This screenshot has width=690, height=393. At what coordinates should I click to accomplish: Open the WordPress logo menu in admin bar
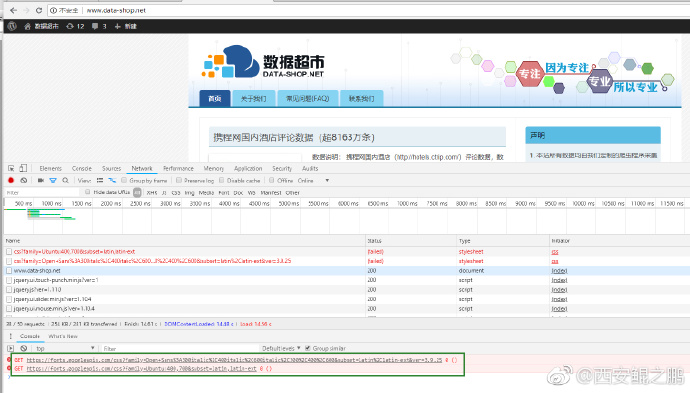point(12,26)
